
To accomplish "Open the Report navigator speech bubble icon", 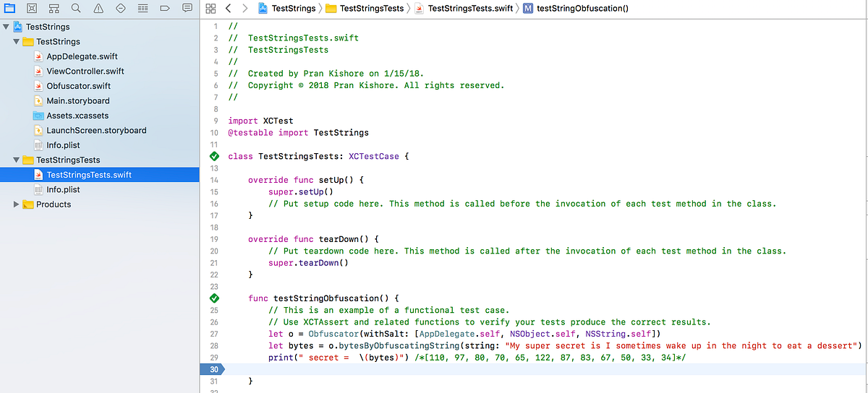I will 187,9.
